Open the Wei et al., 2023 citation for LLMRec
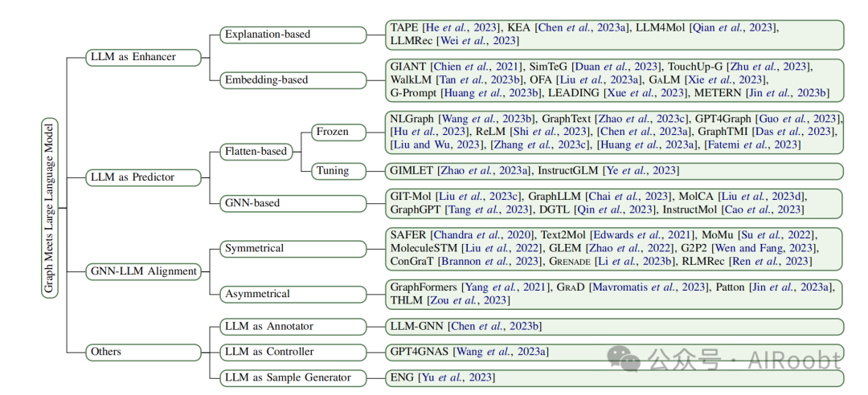The width and height of the screenshot is (868, 395). pyautogui.click(x=477, y=40)
